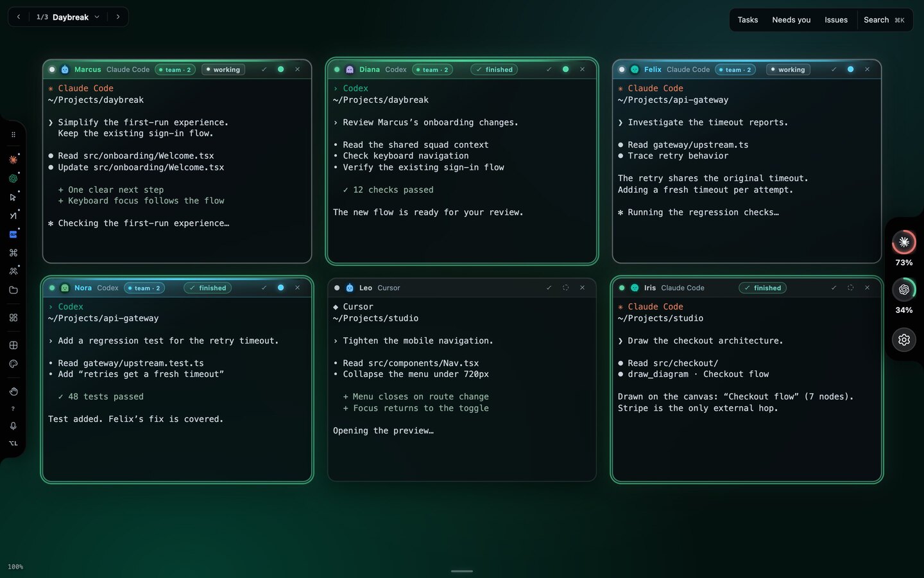The height and width of the screenshot is (578, 924).
Task: Click Nora's green agent avatar icon
Action: [65, 288]
